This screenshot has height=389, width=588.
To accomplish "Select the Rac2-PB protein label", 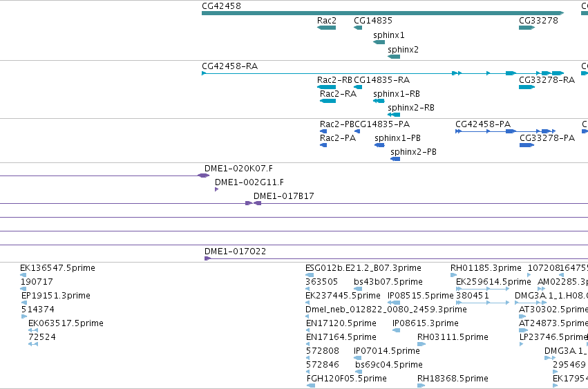I will [x=336, y=124].
